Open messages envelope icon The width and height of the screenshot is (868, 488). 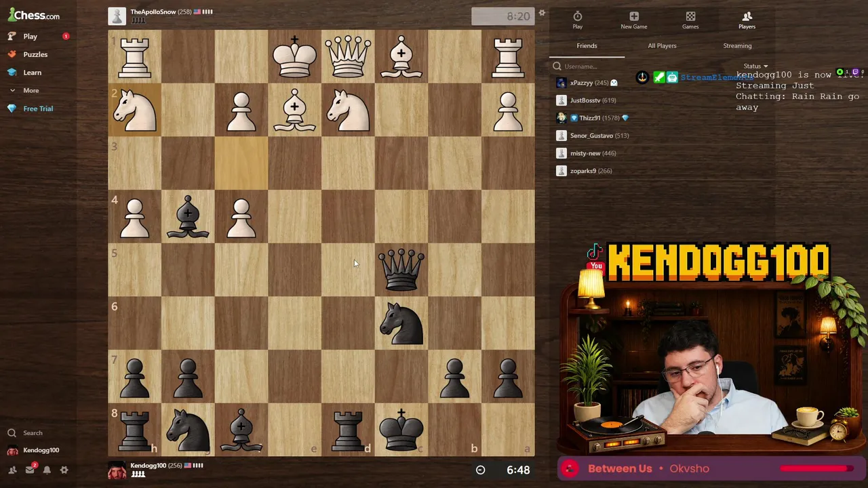(x=30, y=470)
